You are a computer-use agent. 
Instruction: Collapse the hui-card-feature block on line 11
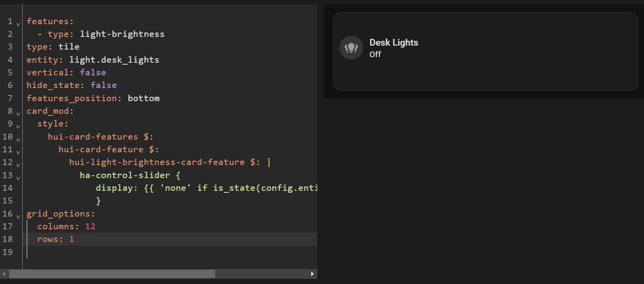click(x=18, y=152)
